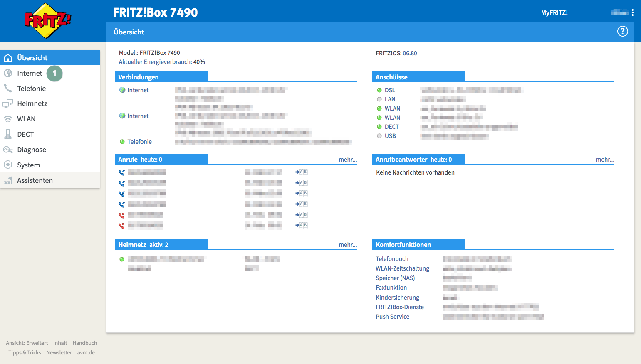Open Faxfunktion link
641x364 pixels.
pos(391,288)
